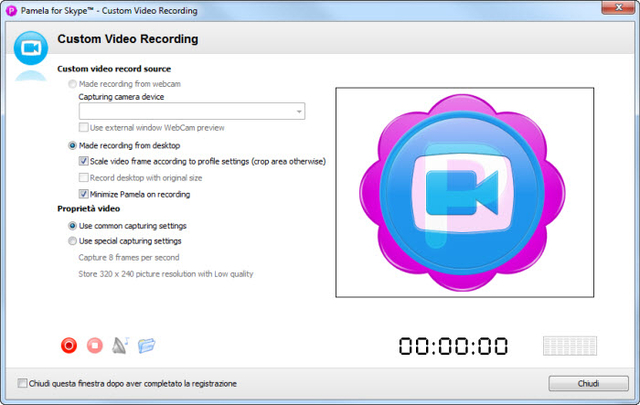Start recording with the red record button
This screenshot has width=640, height=405.
[x=69, y=345]
